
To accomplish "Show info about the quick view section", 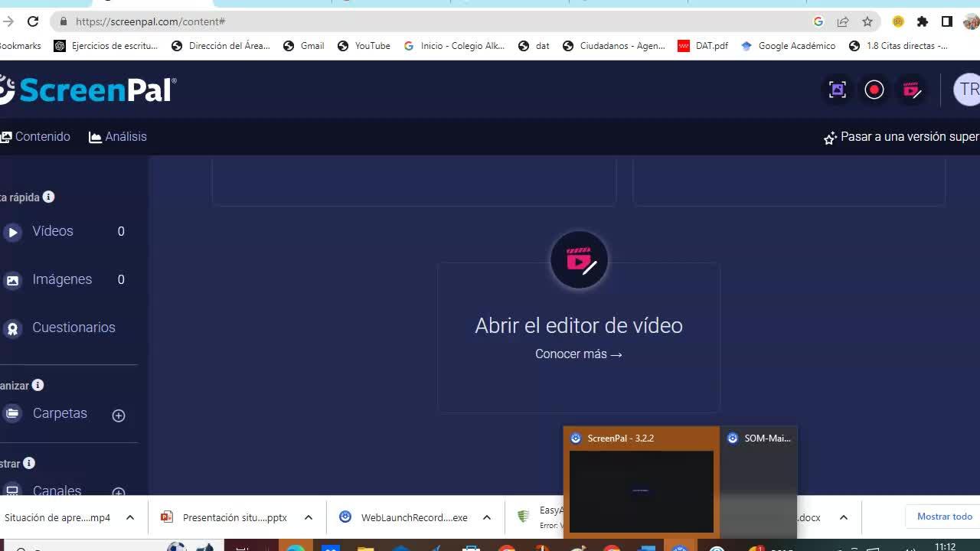I will click(48, 197).
